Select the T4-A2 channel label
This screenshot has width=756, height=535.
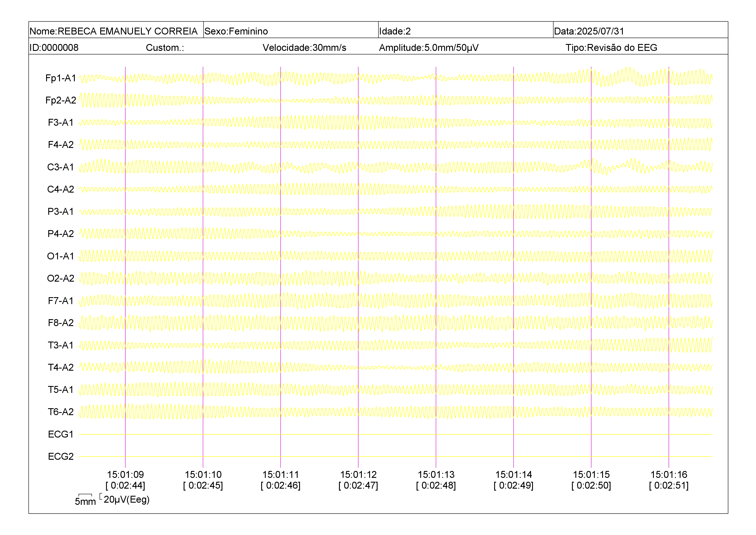61,367
